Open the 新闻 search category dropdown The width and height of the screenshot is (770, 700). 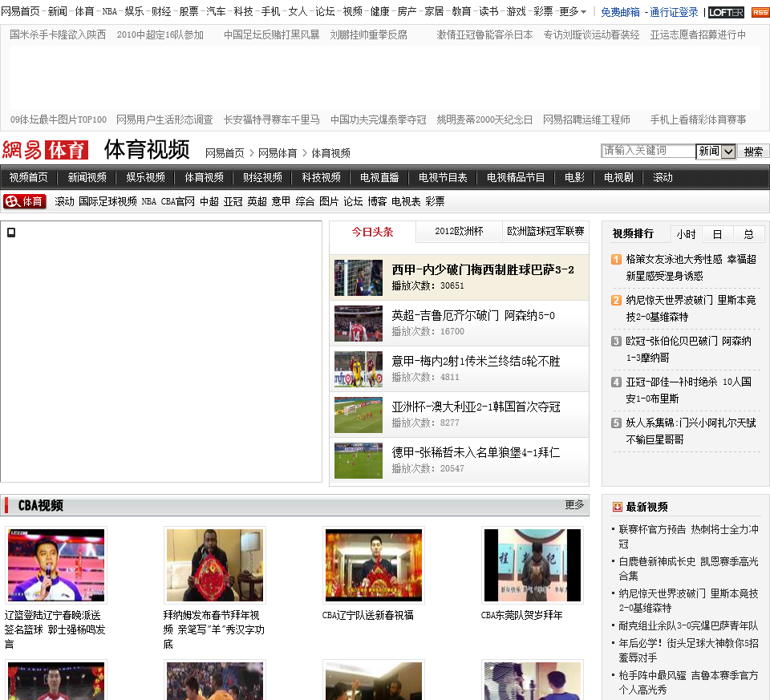(x=728, y=151)
